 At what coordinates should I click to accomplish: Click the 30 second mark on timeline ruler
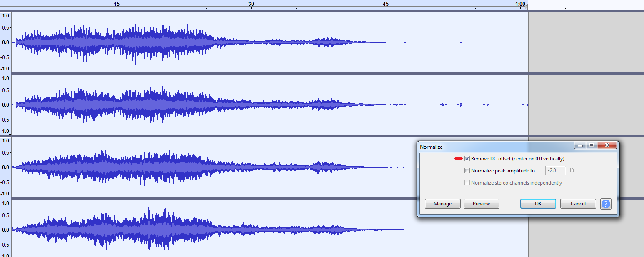(x=251, y=4)
